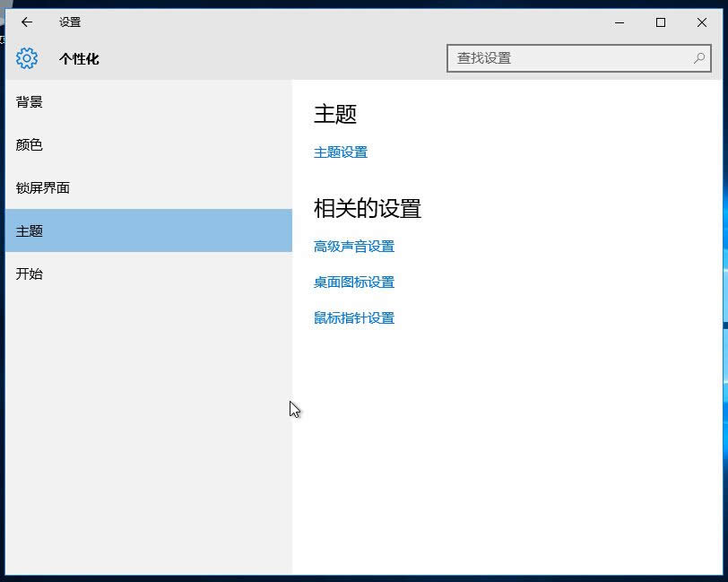Maximize the Settings window
Screen dimensions: 728x582
[661, 22]
